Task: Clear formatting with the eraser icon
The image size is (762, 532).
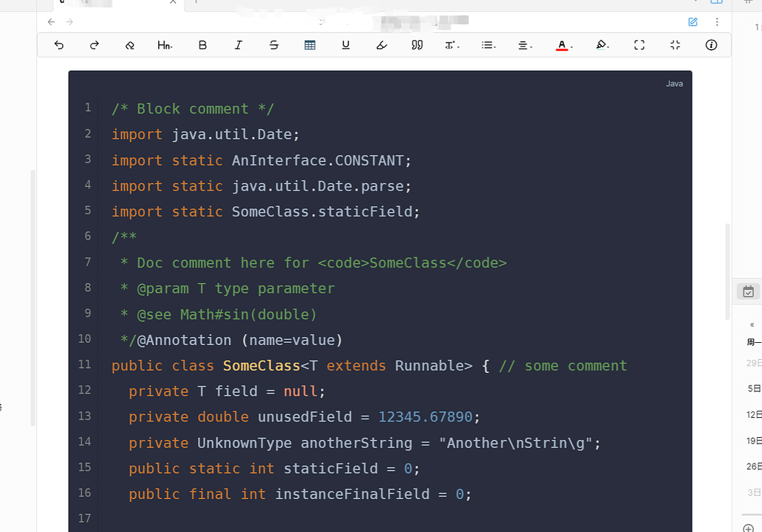Action: click(x=130, y=45)
